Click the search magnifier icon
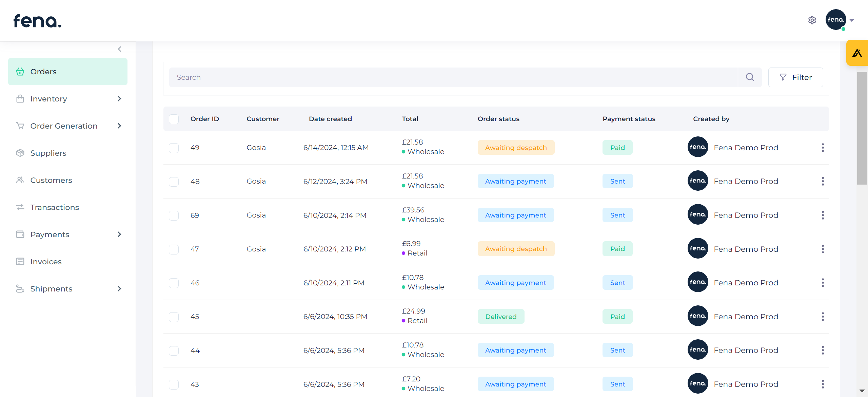The height and width of the screenshot is (397, 868). click(x=750, y=77)
